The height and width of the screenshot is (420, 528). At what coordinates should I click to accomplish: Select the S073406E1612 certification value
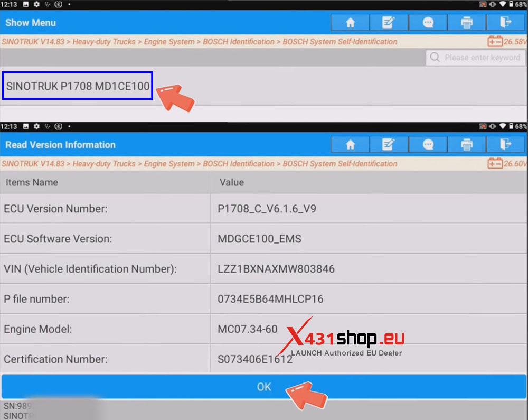click(255, 359)
